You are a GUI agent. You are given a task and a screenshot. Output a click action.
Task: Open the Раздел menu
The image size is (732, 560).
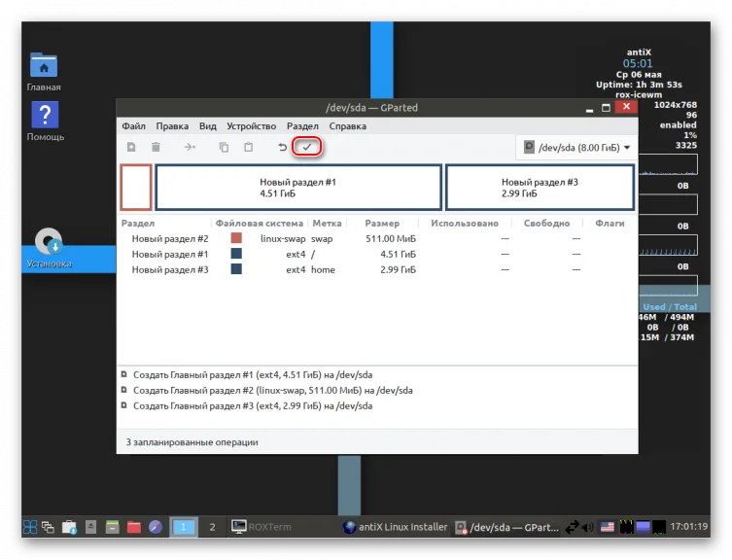(x=302, y=126)
